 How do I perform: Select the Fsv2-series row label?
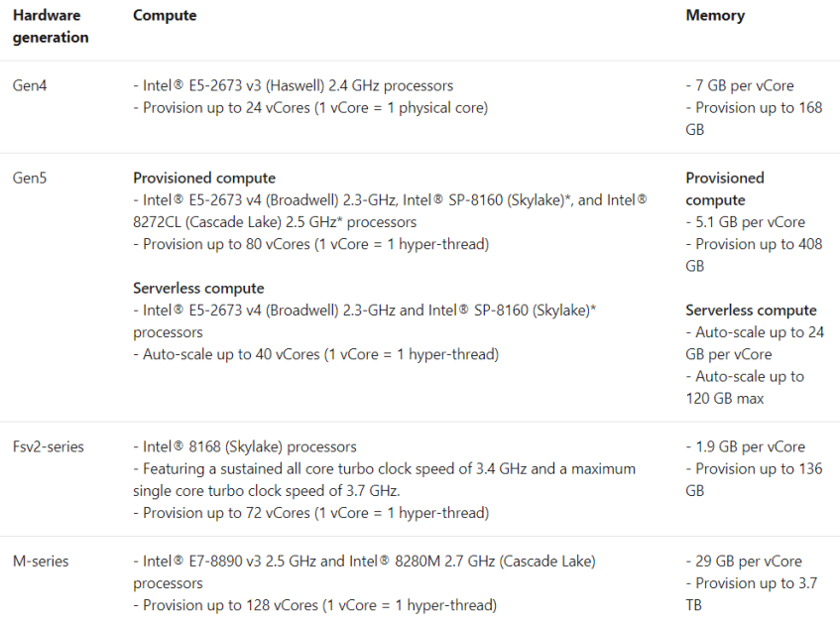pyautogui.click(x=48, y=446)
